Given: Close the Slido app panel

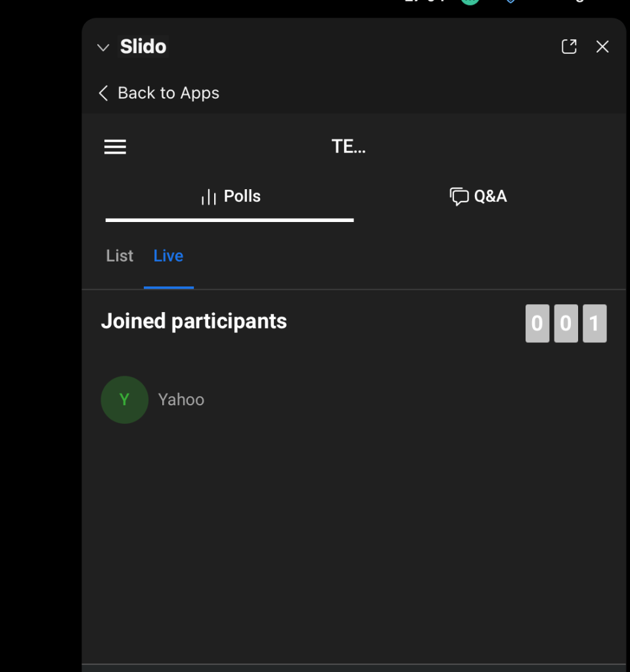Looking at the screenshot, I should tap(602, 47).
